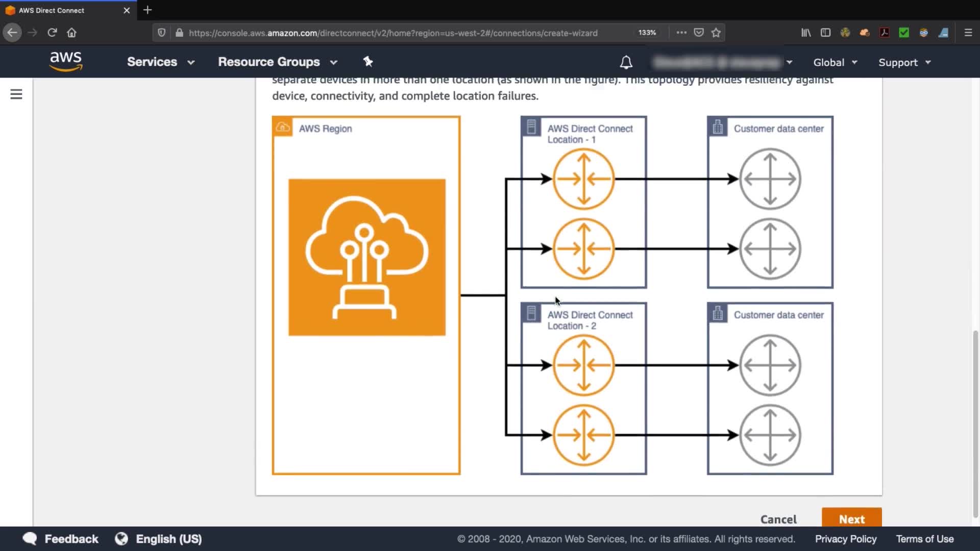980x551 pixels.
Task: Expand the Services dropdown
Action: click(160, 62)
